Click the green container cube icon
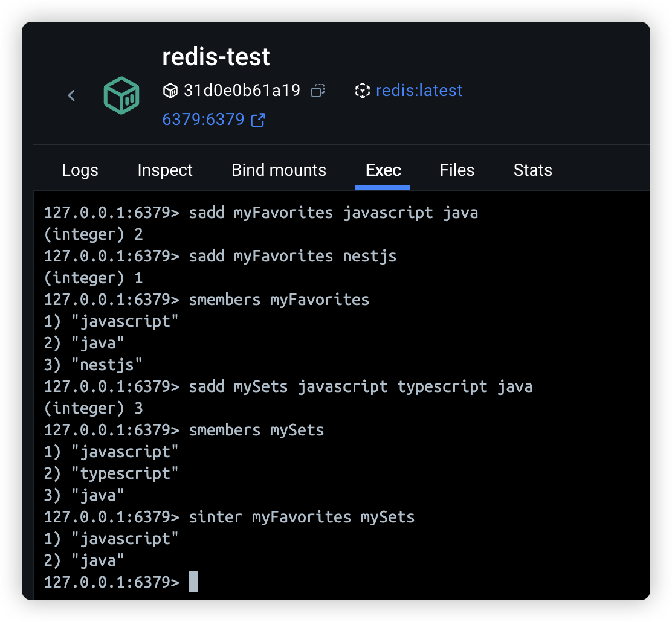672x622 pixels. pos(121,95)
